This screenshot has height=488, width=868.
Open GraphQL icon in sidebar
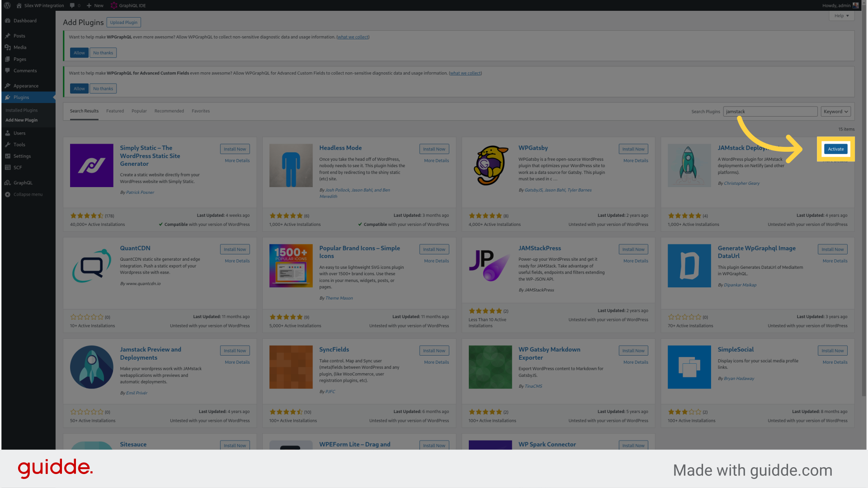pos(7,183)
